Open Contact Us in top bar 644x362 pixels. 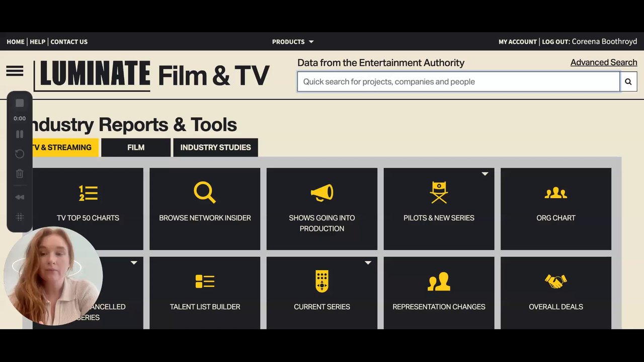coord(69,42)
